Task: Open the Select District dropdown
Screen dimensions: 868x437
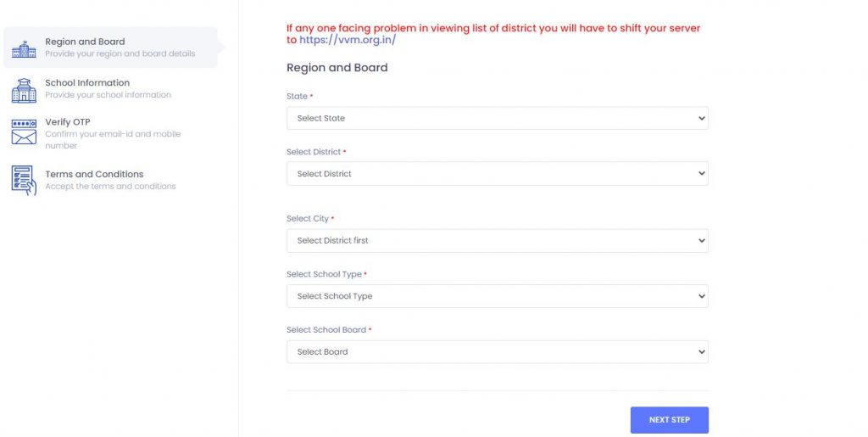Action: pyautogui.click(x=497, y=173)
